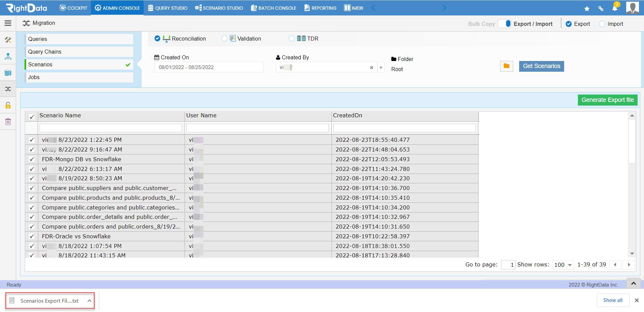Screen dimensions: 644x312
Task: Select Validation scenario type
Action: pos(224,39)
